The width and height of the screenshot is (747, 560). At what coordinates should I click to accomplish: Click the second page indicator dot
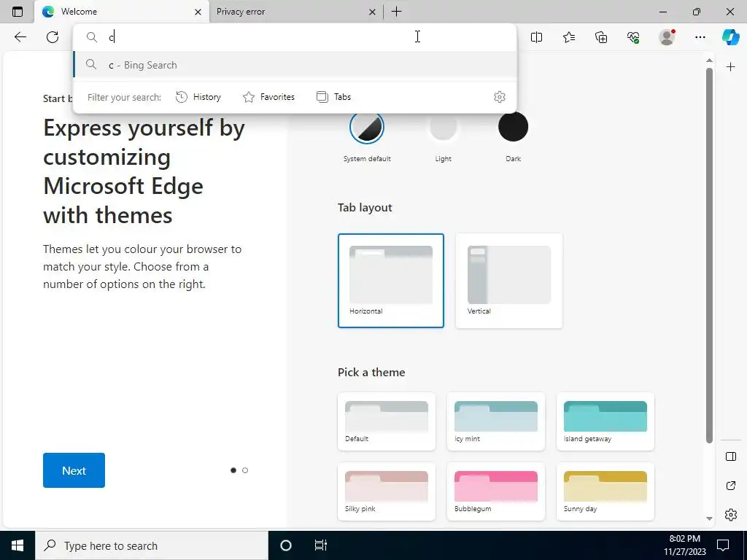coord(245,470)
